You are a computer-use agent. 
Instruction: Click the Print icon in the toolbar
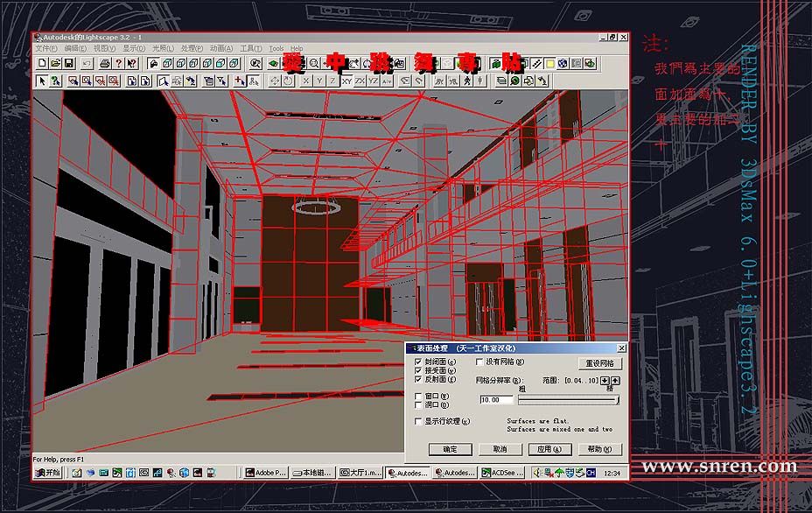[x=105, y=64]
